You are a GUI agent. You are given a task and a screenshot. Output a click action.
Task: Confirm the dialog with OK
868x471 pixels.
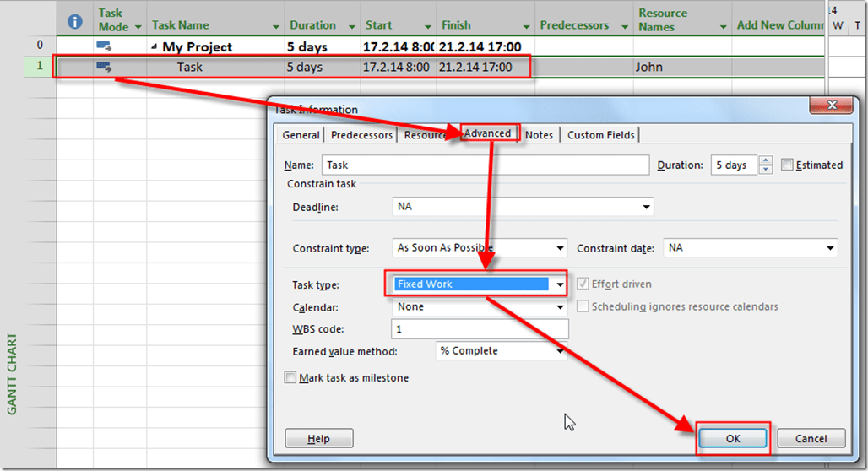[x=732, y=438]
